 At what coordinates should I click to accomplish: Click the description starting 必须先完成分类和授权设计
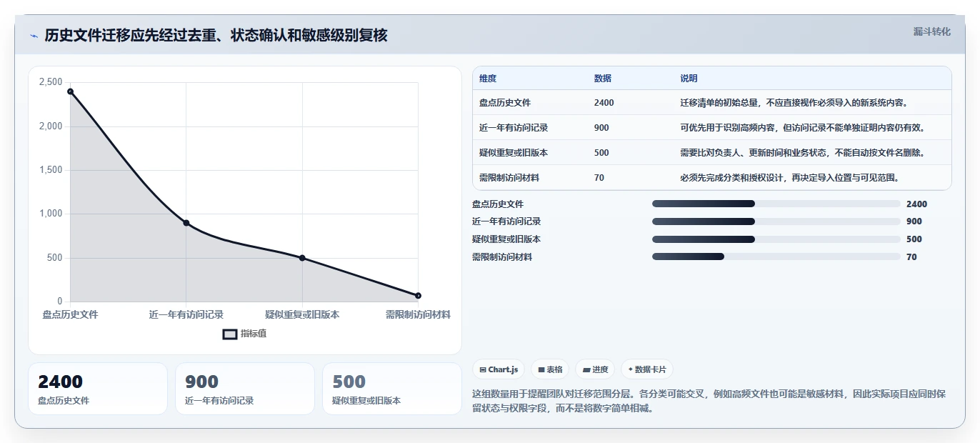(x=789, y=178)
